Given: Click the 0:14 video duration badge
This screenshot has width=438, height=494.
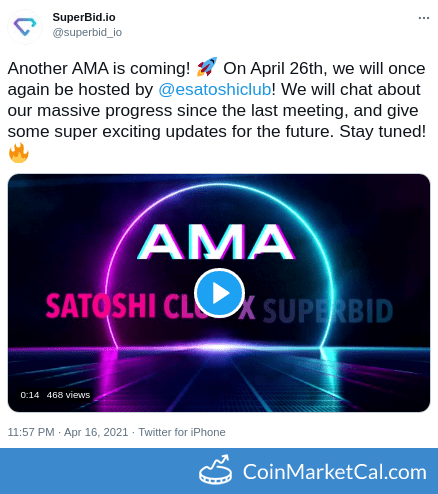Looking at the screenshot, I should (x=30, y=395).
